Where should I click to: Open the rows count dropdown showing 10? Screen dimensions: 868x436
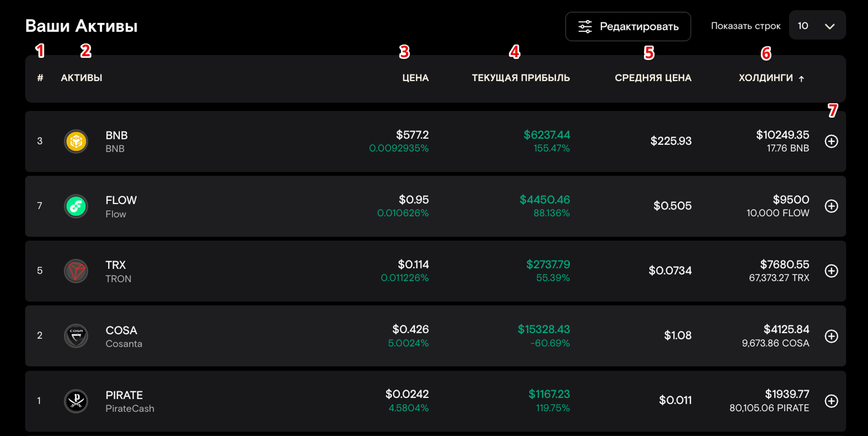coord(817,26)
